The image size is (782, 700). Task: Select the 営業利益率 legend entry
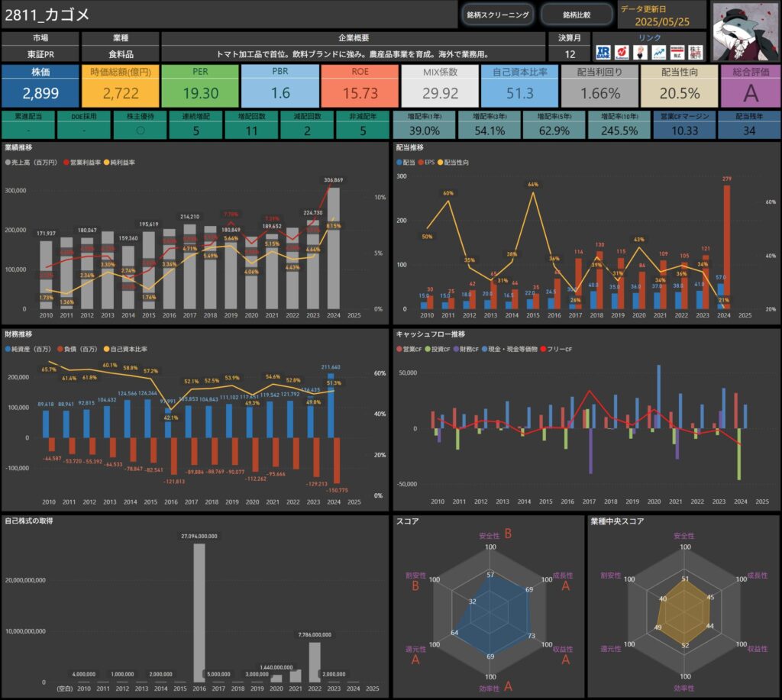(x=82, y=163)
